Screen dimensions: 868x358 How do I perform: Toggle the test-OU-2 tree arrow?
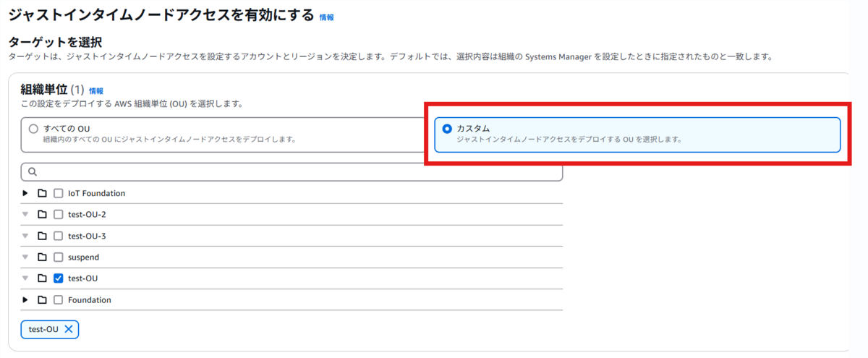tap(25, 214)
